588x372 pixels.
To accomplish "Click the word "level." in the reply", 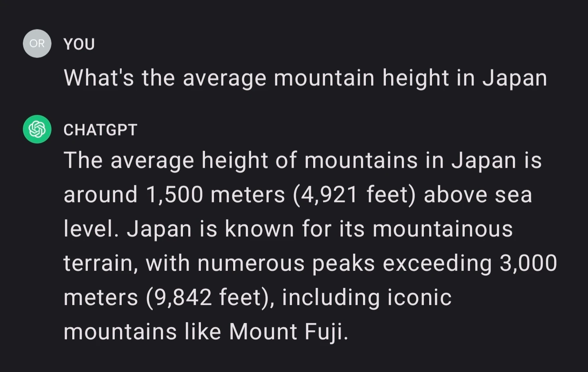I will click(91, 228).
